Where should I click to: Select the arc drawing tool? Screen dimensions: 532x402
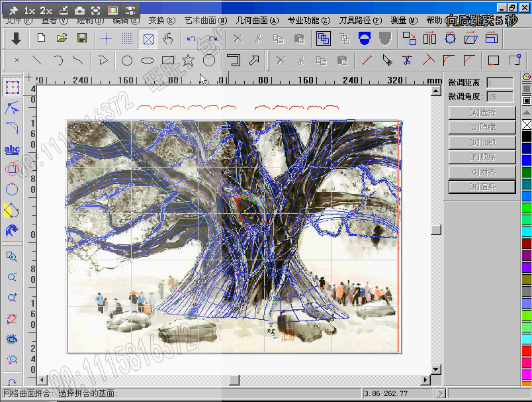pos(58,61)
